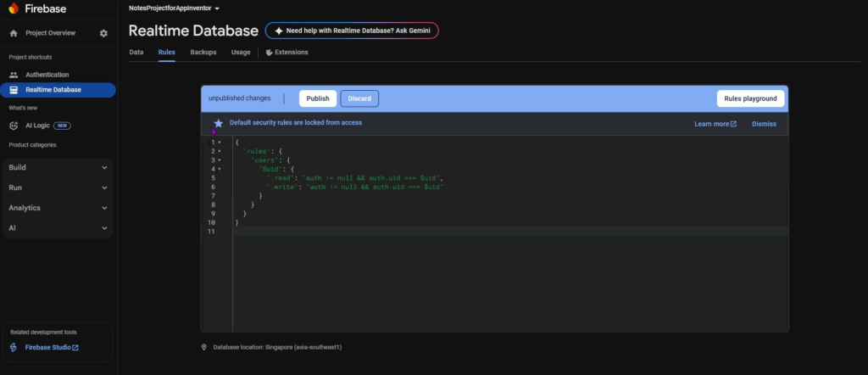The image size is (868, 375).
Task: Click the AI Logic sparkle icon
Action: (x=14, y=126)
